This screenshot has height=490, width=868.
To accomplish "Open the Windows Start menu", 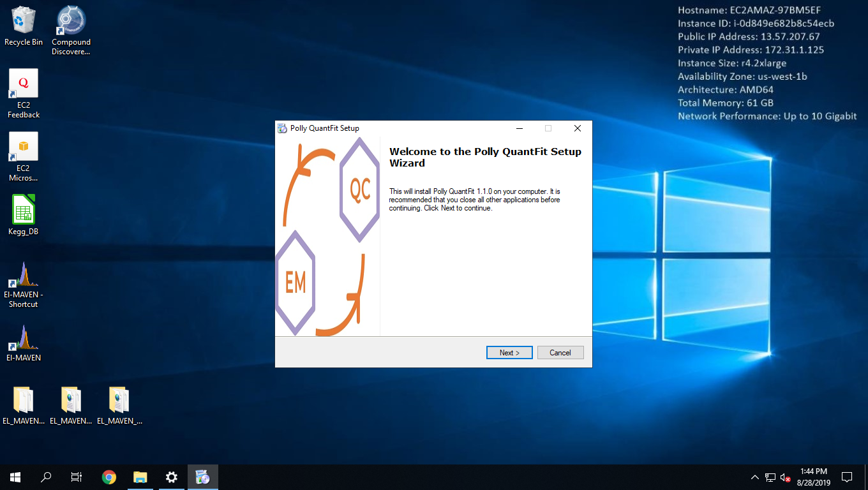I will click(x=15, y=477).
